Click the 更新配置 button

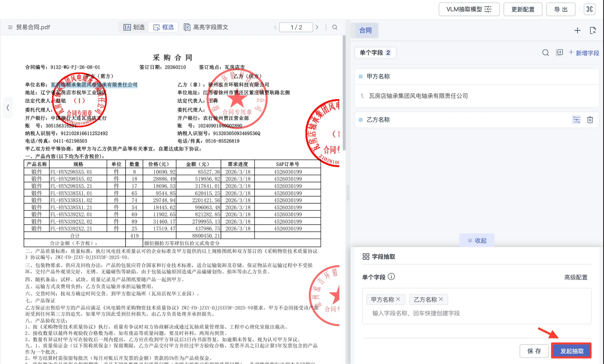point(523,10)
